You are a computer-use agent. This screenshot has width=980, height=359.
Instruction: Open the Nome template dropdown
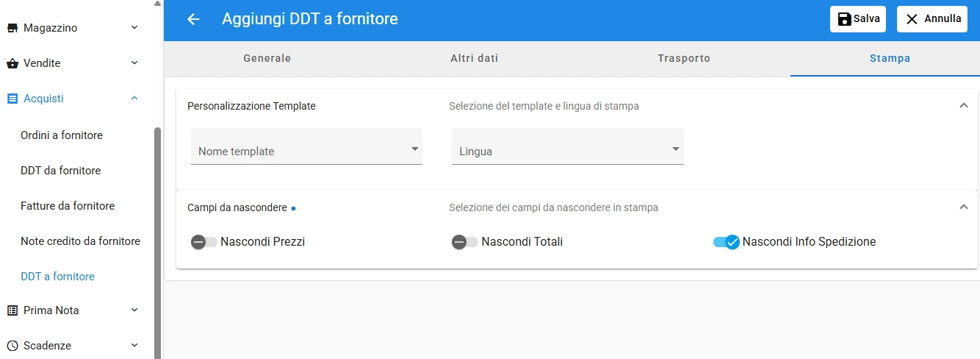(306, 147)
